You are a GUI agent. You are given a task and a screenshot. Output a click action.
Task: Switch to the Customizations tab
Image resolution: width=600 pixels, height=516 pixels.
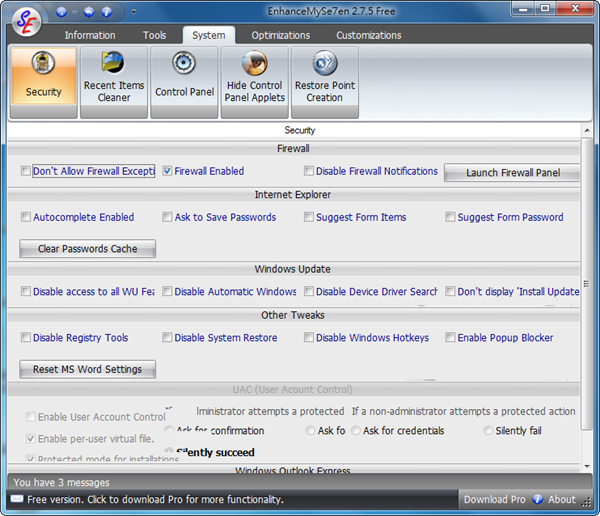(369, 35)
